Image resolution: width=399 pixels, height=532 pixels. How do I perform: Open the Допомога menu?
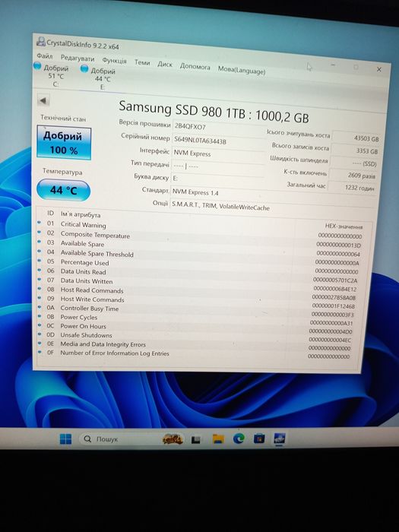click(195, 67)
